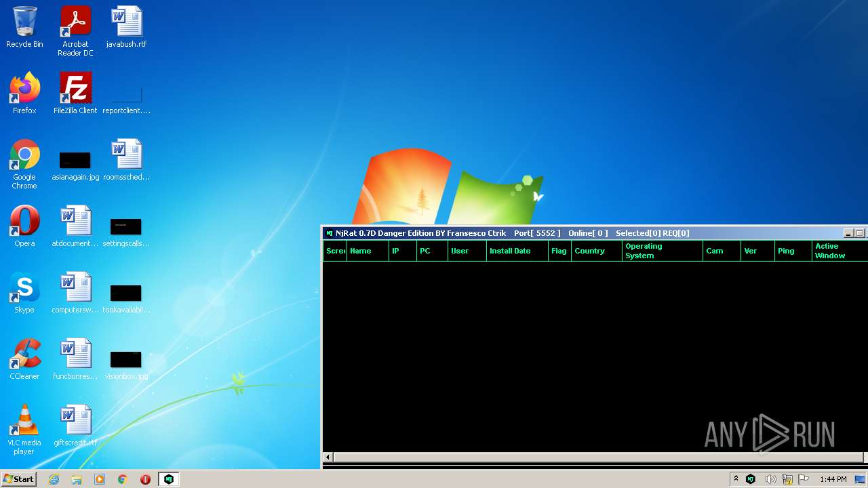Screen dimensions: 868x488
Task: Select visionbox.jpg image file
Action: click(x=126, y=364)
